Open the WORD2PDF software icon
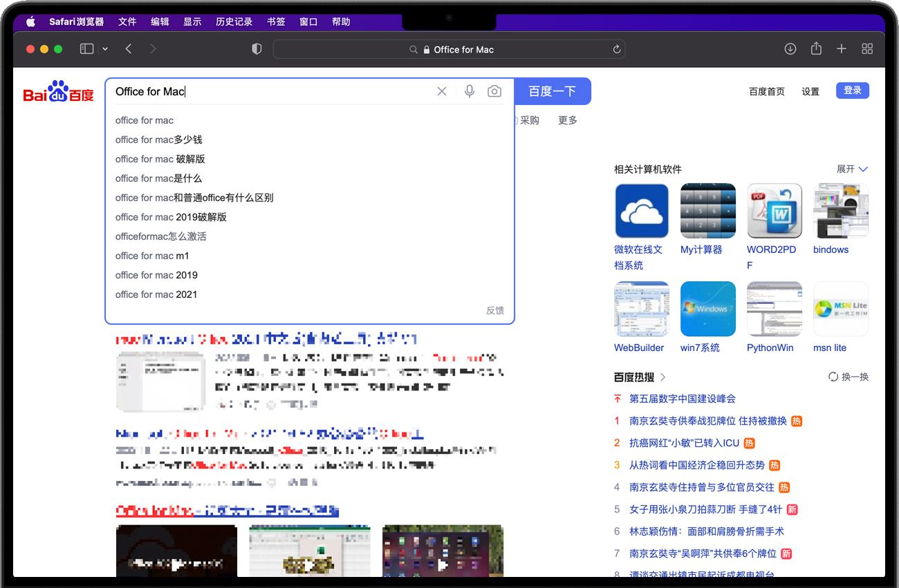 tap(775, 211)
